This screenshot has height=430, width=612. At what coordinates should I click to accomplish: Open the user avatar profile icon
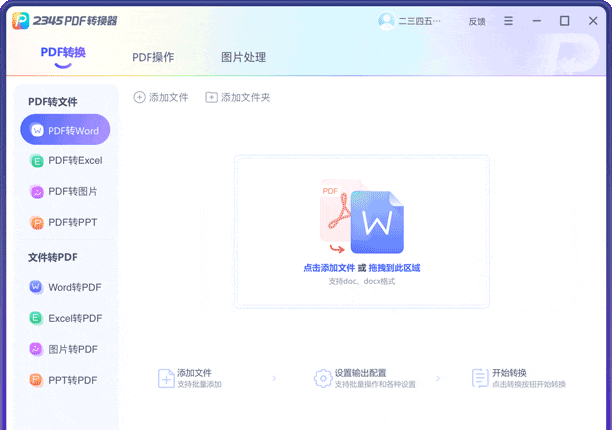coord(386,21)
